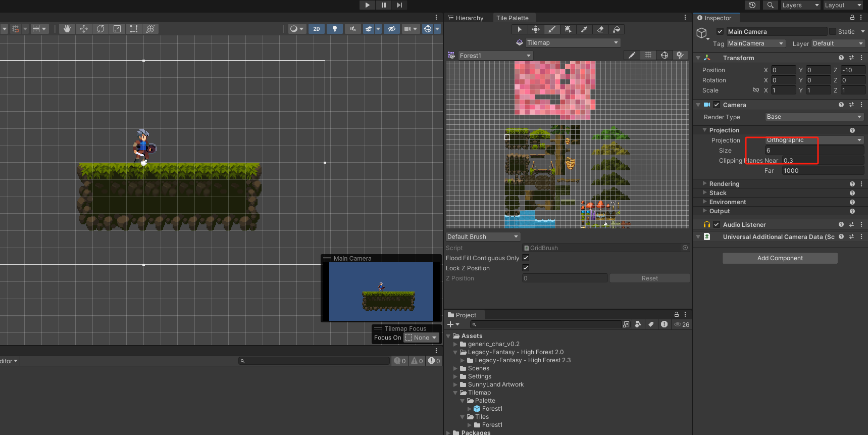Switch to the Hierarchy tab
This screenshot has height=435, width=868.
point(466,18)
